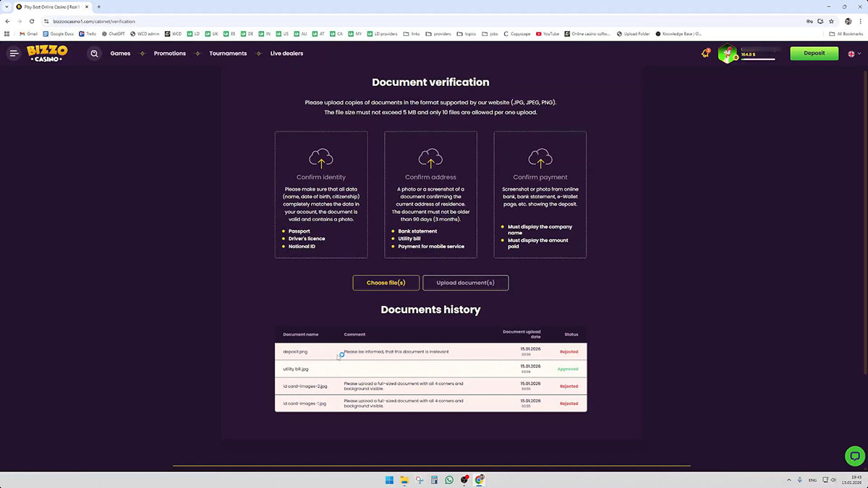Expand the All Bookmarks folder

pos(846,34)
